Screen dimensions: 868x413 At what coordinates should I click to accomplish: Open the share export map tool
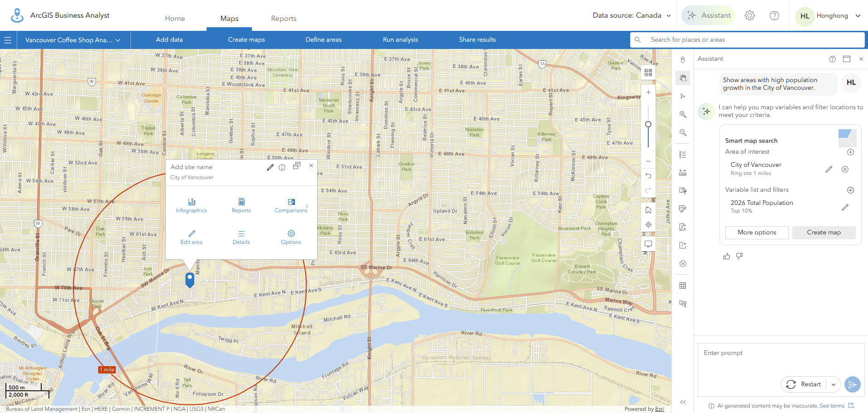[683, 245]
